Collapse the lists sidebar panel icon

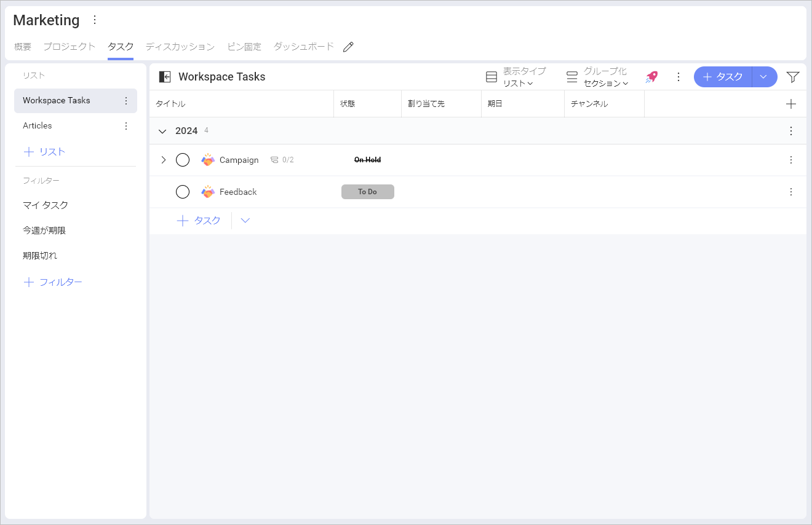coord(164,77)
